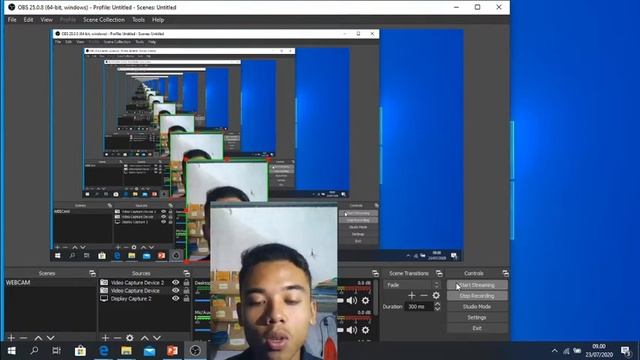The height and width of the screenshot is (360, 640).
Task: Select the Display Capture 2 source
Action: click(131, 299)
